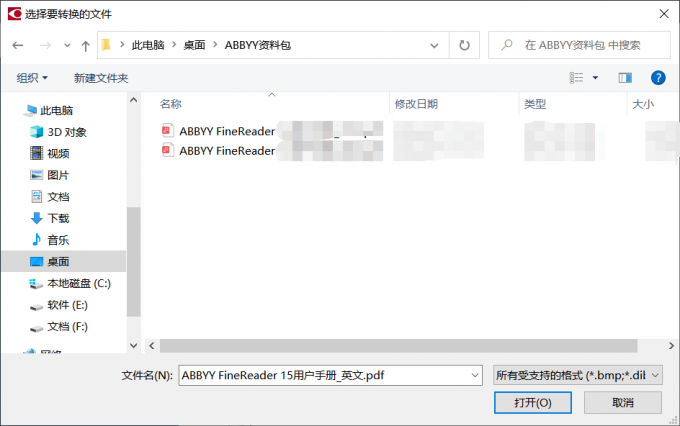Select ABBYY资料包 in the address path
The height and width of the screenshot is (426, 680).
point(258,45)
